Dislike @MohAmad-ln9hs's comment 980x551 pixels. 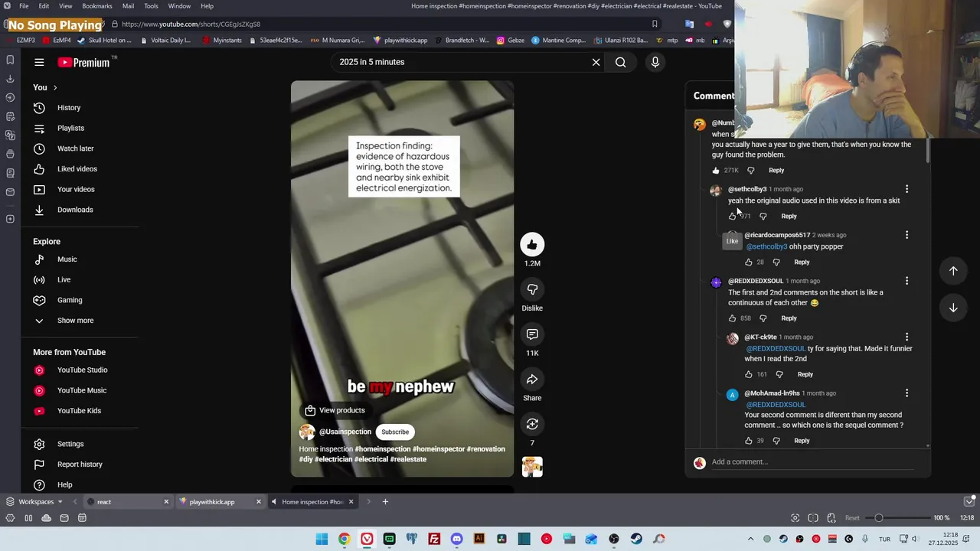[776, 441]
